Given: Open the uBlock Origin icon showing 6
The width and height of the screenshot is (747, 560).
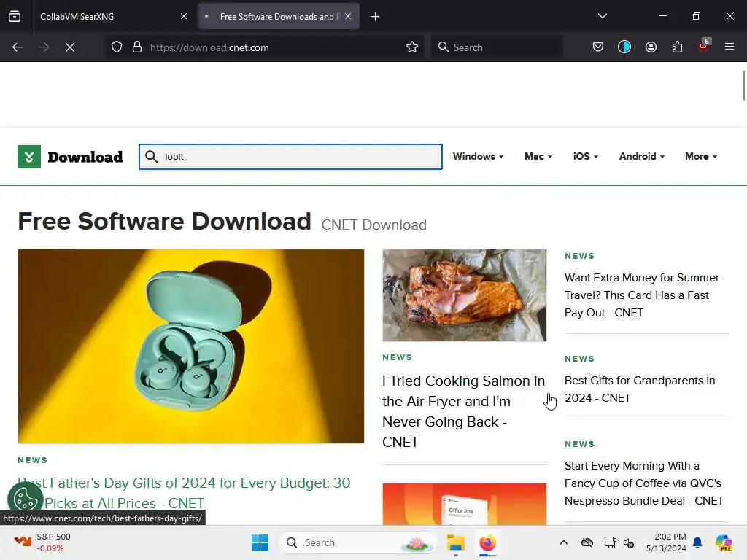Looking at the screenshot, I should coord(704,46).
